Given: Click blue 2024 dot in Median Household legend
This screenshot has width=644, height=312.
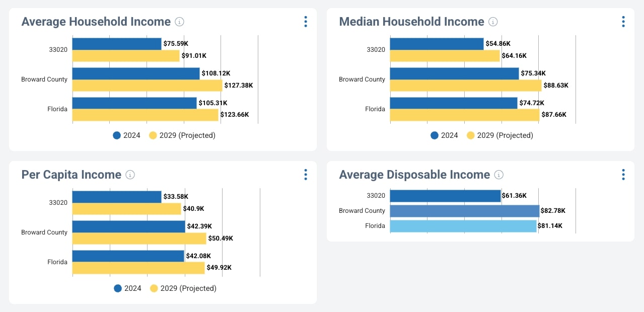Looking at the screenshot, I should tap(435, 135).
